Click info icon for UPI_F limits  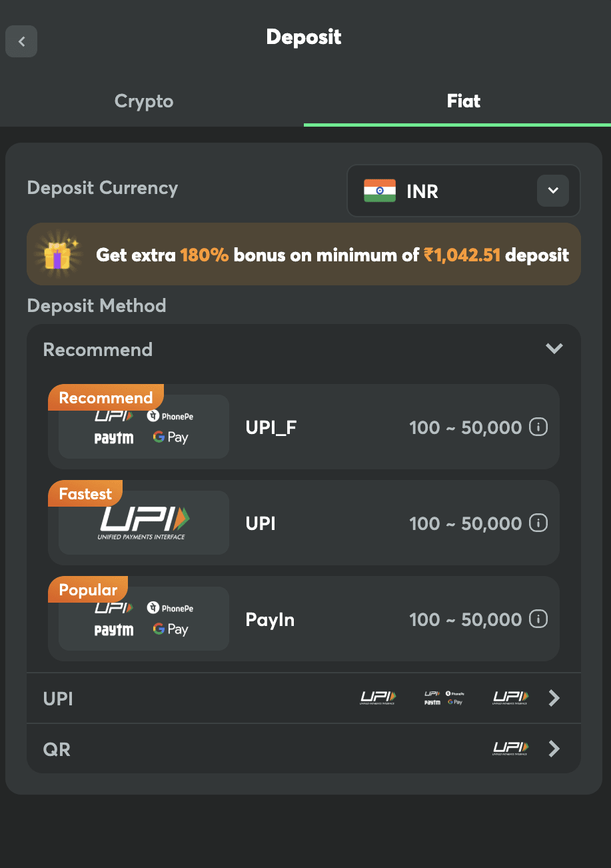click(538, 427)
